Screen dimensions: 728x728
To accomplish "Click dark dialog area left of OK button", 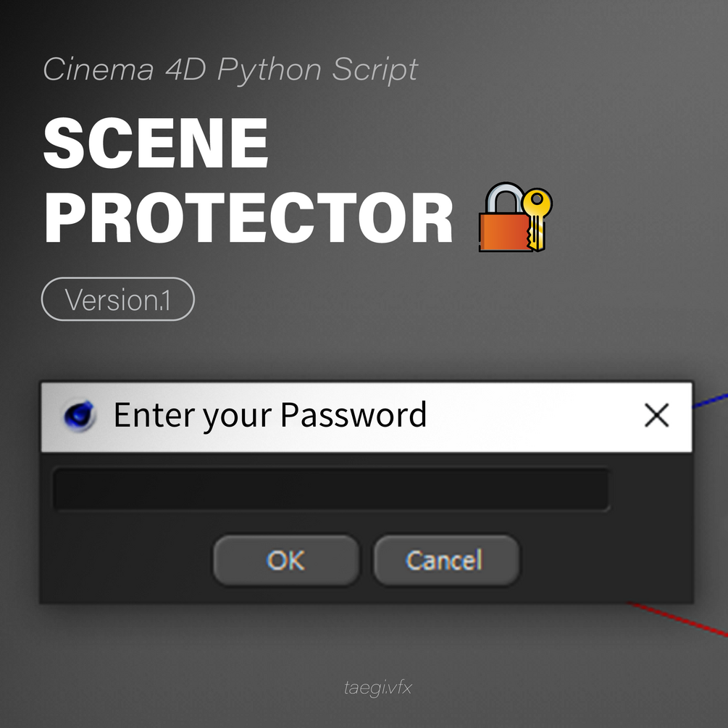I will 123,560.
